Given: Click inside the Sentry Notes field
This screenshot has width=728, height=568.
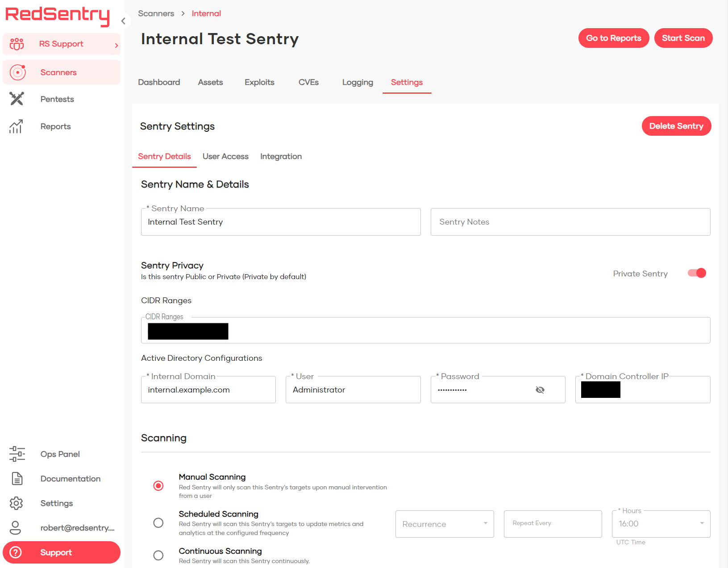Looking at the screenshot, I should tap(570, 222).
